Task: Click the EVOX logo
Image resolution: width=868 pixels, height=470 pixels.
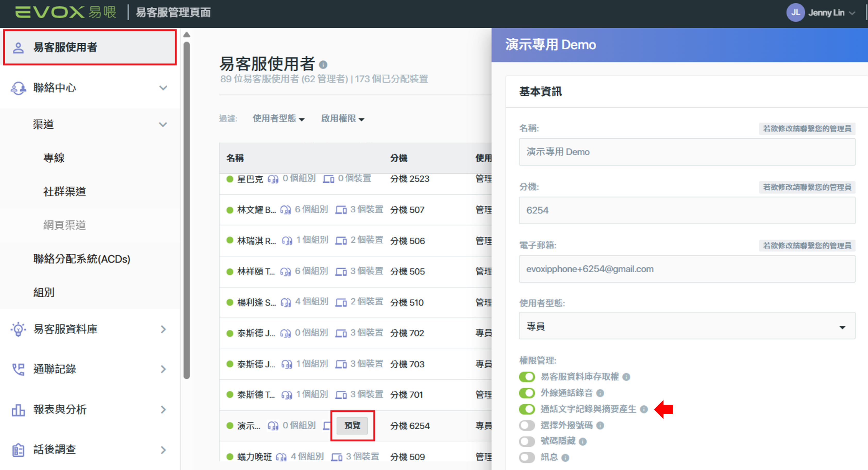Action: coord(65,12)
